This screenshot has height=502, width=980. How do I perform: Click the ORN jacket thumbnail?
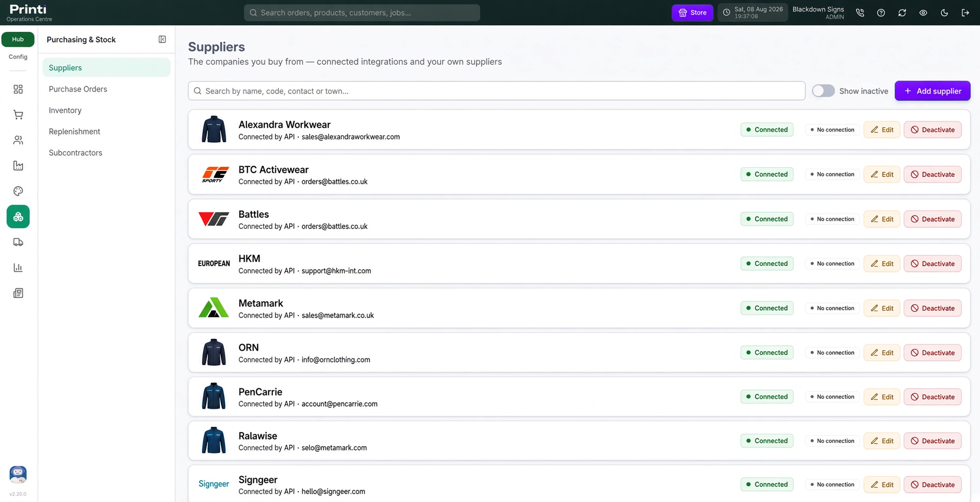pos(214,352)
